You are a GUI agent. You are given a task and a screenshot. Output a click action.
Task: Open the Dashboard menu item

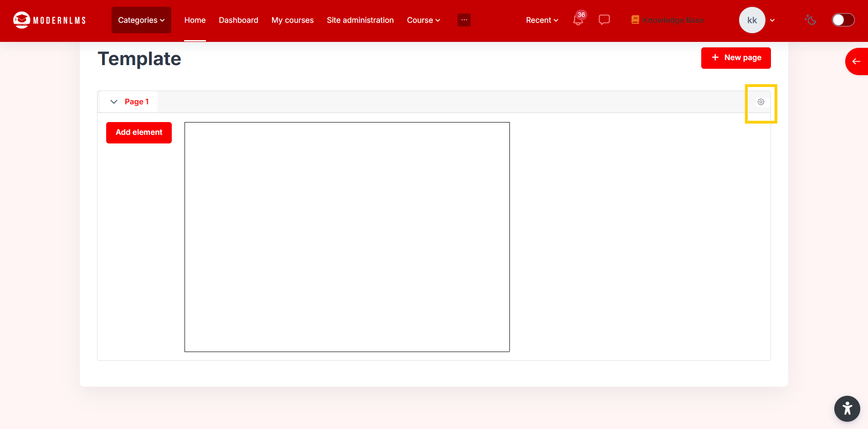point(238,20)
